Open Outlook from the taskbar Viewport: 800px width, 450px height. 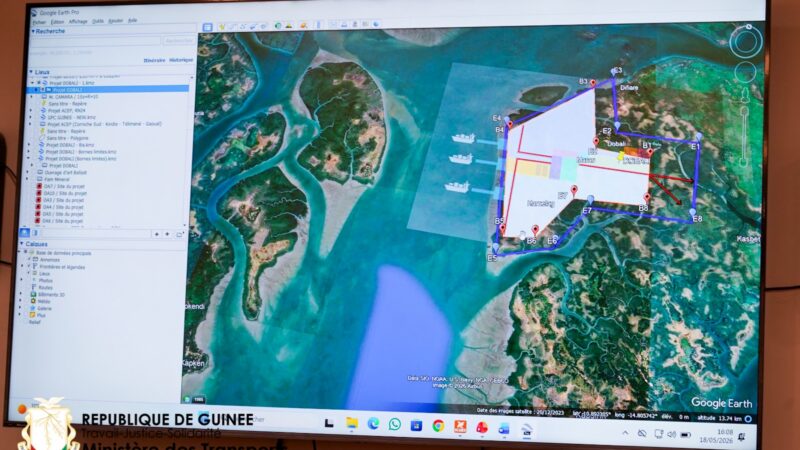click(504, 428)
